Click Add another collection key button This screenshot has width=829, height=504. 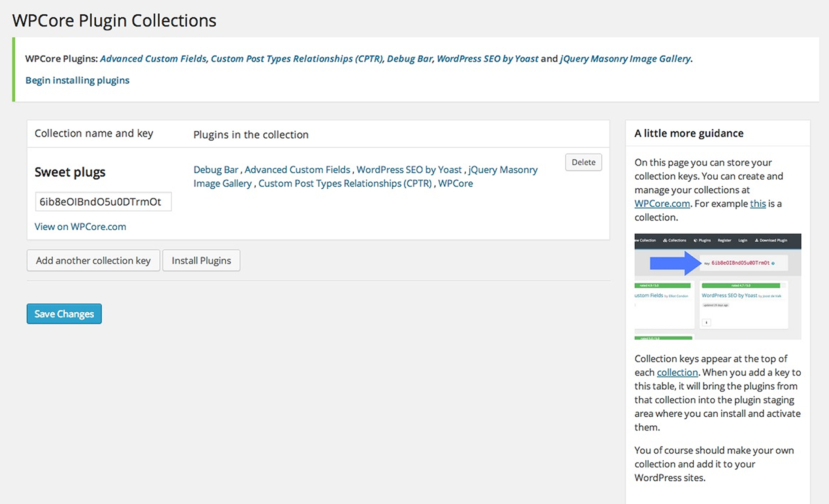(x=93, y=261)
